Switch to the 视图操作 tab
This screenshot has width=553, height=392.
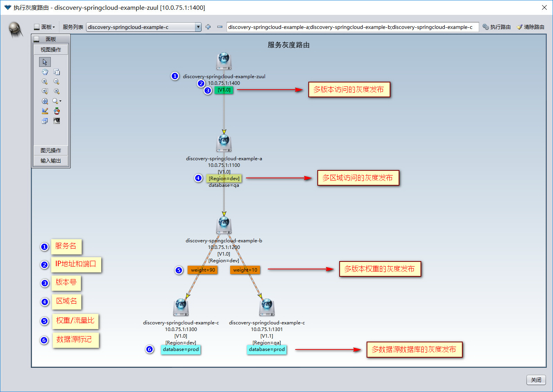(51, 50)
